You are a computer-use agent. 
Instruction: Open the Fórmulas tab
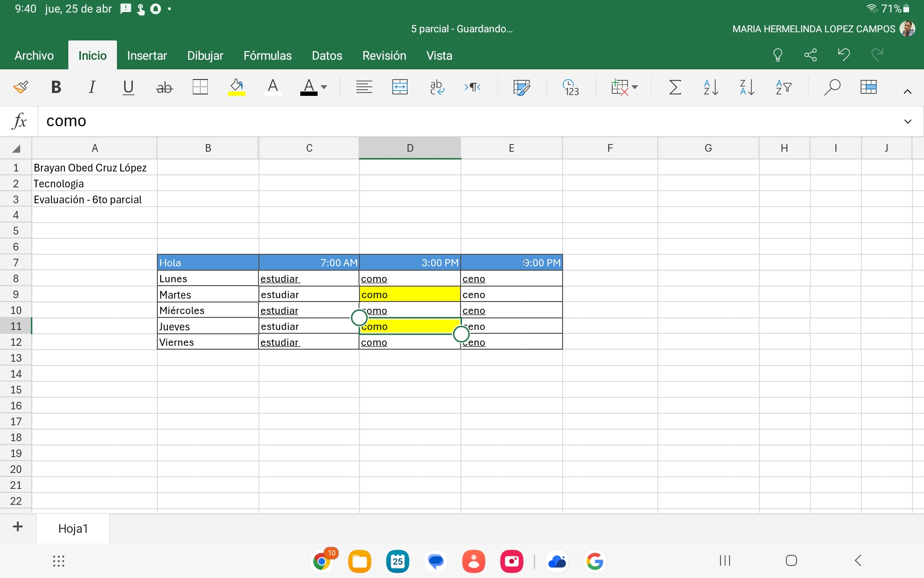[x=268, y=56]
